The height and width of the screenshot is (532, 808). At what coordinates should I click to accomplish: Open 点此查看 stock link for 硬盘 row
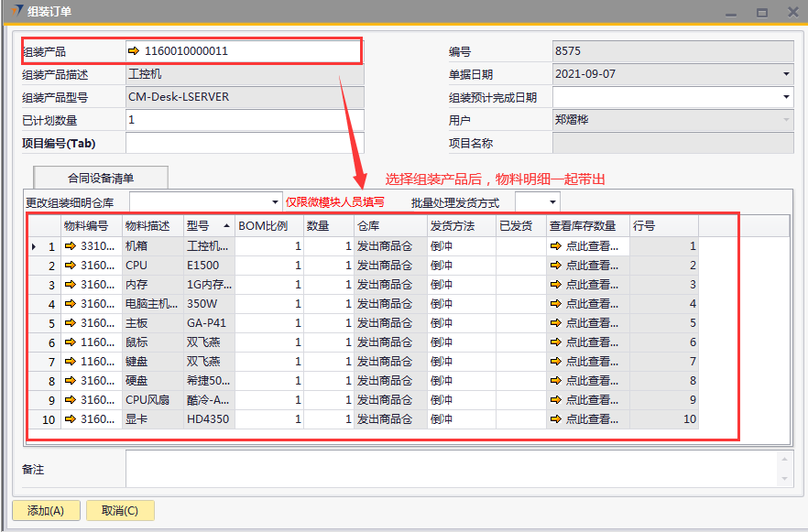[586, 381]
